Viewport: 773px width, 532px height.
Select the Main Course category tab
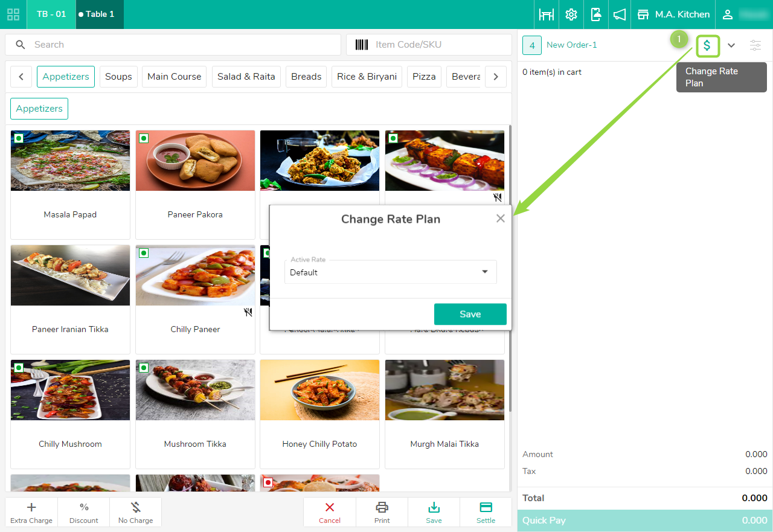coord(174,77)
